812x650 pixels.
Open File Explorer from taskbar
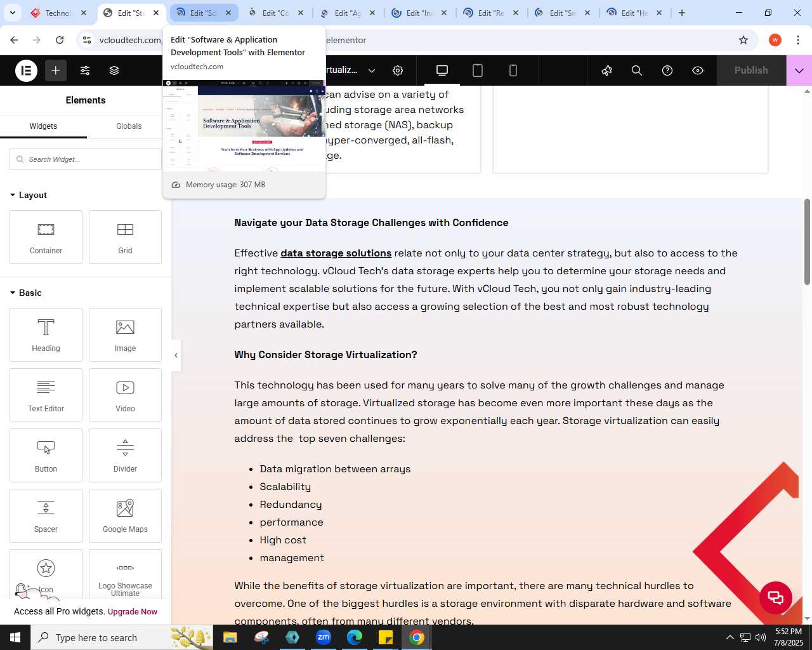(230, 637)
